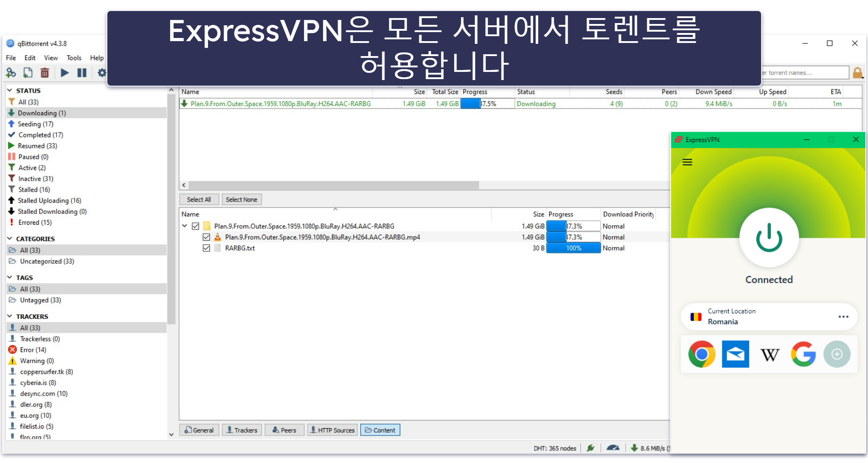
Task: Click the yellow folder icon in content list
Action: click(207, 226)
